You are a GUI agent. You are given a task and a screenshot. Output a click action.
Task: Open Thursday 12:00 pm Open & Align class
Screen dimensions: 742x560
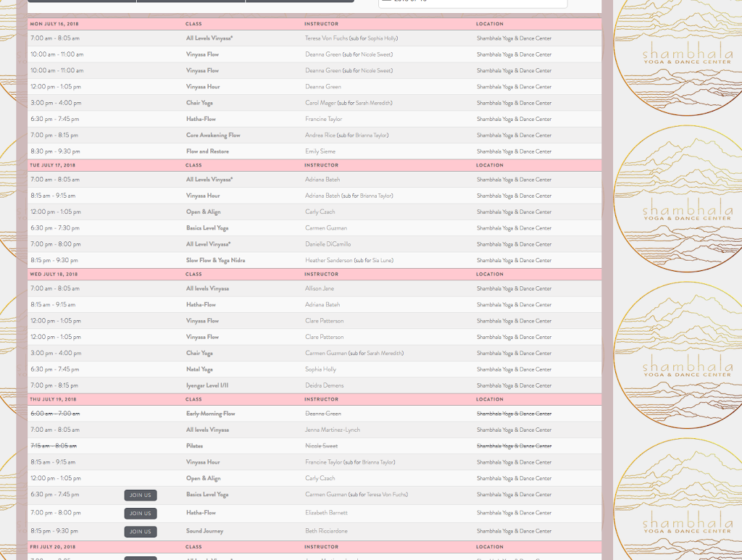click(x=203, y=478)
